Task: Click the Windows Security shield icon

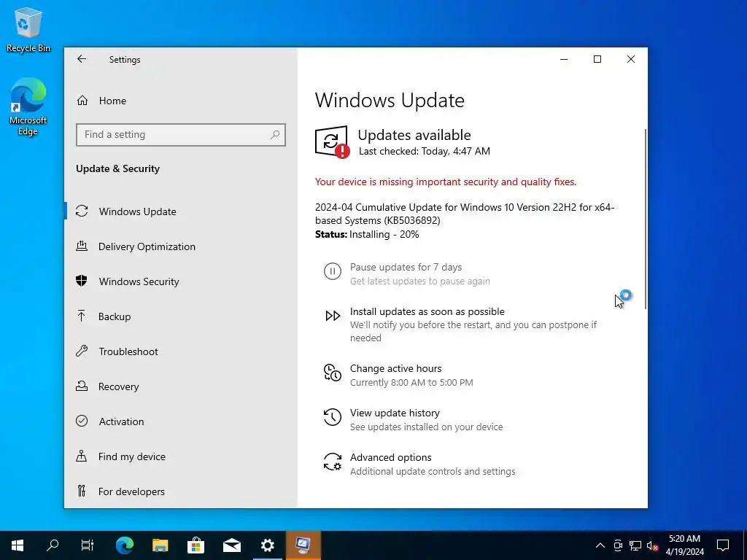Action: (82, 281)
